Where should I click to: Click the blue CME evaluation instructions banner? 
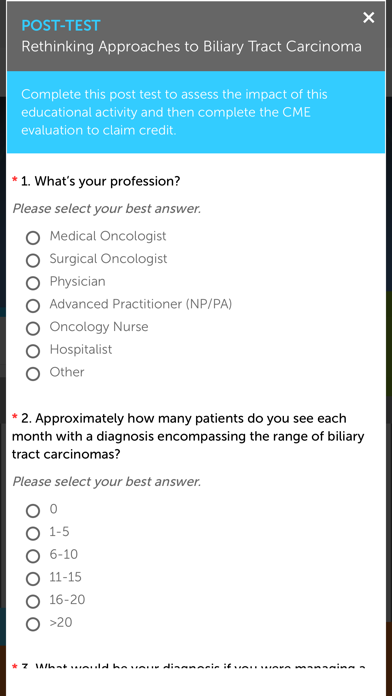pos(196,112)
